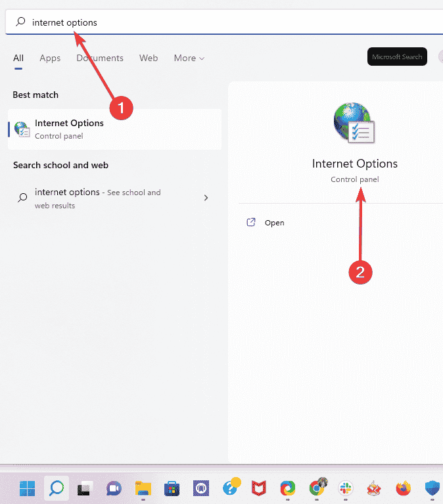Click the Internet Options title in preview pane
443x504 pixels.
pos(354,164)
